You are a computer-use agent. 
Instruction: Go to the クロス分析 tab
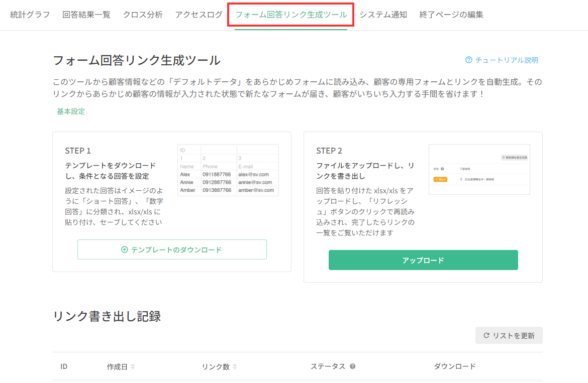click(143, 15)
